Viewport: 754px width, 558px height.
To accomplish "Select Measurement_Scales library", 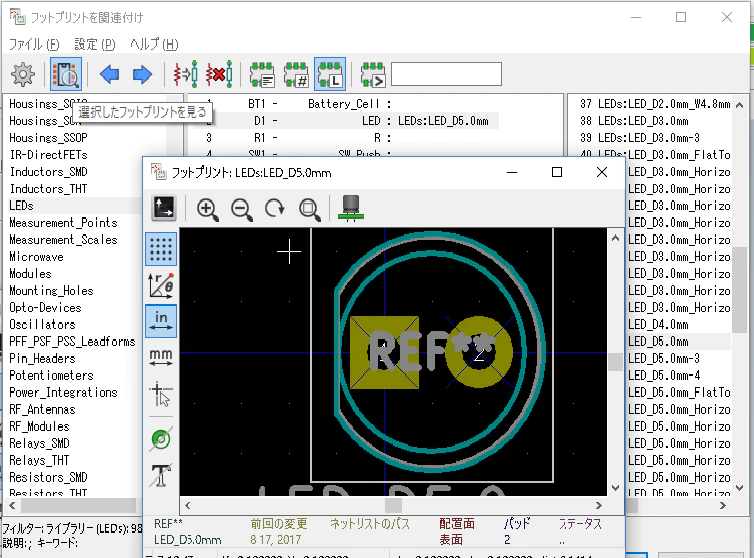I will point(63,240).
